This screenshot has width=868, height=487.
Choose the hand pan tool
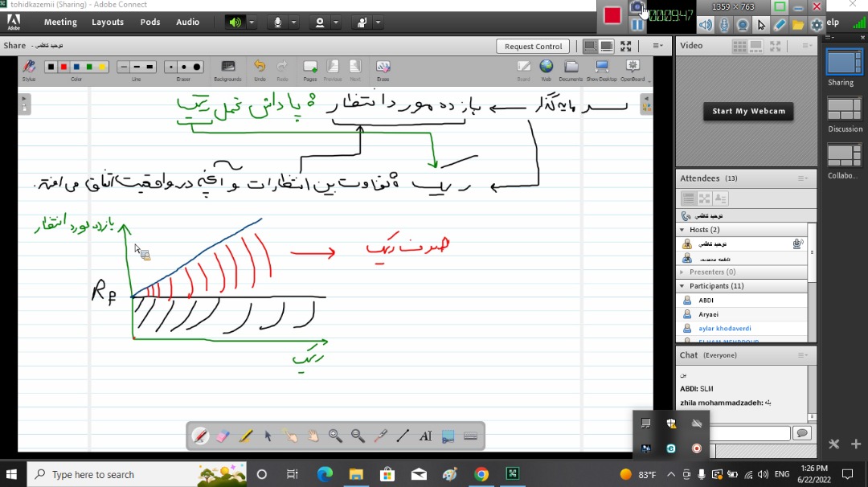[x=313, y=436]
